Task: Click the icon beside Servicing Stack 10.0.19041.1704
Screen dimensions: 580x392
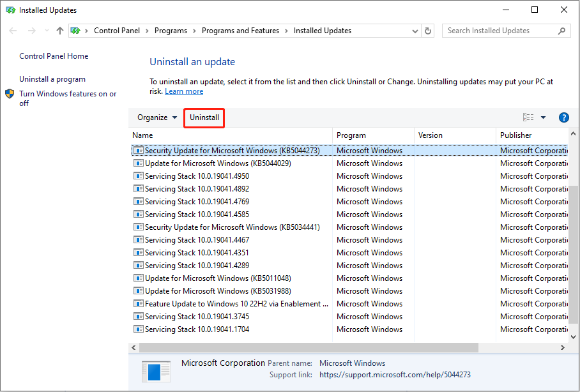Action: tap(139, 329)
